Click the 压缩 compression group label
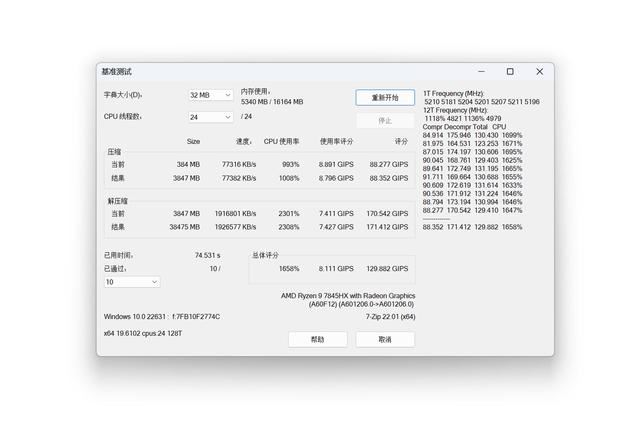Image resolution: width=640 pixels, height=427 pixels. (114, 152)
